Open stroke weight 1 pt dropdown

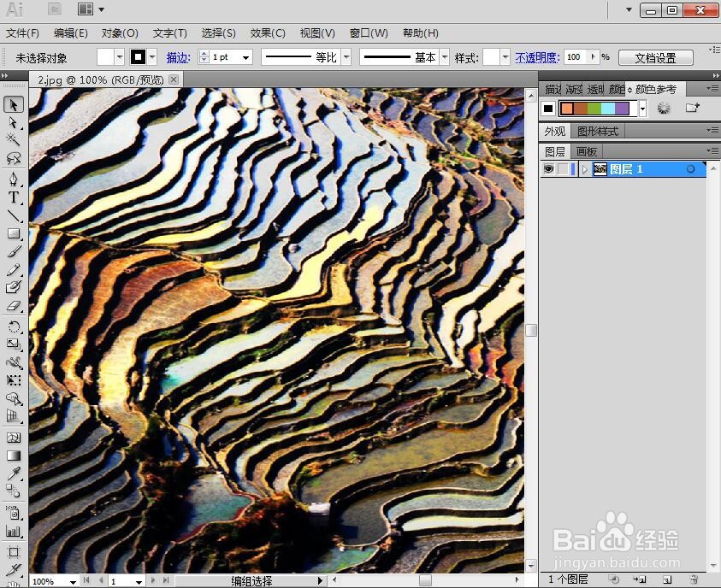246,57
